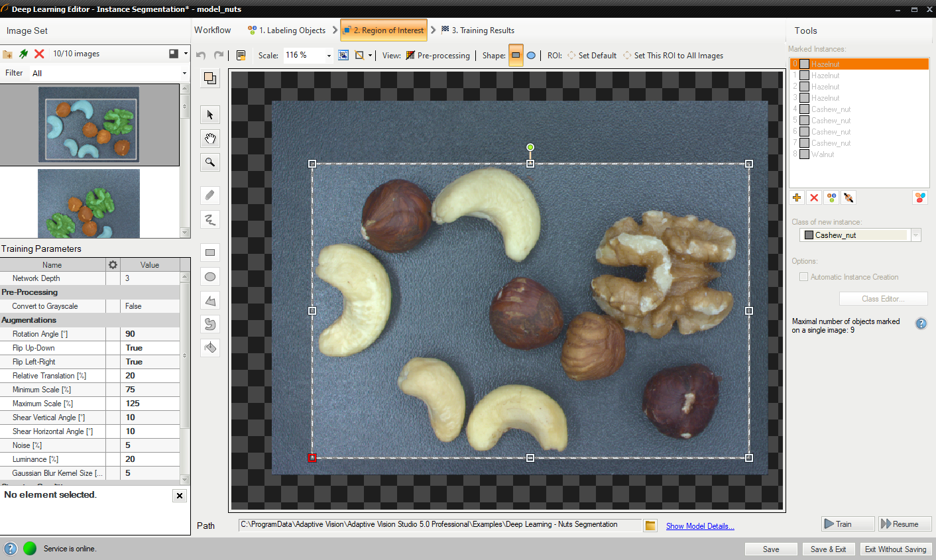Select the hand pan tool
This screenshot has width=936, height=560.
(210, 139)
